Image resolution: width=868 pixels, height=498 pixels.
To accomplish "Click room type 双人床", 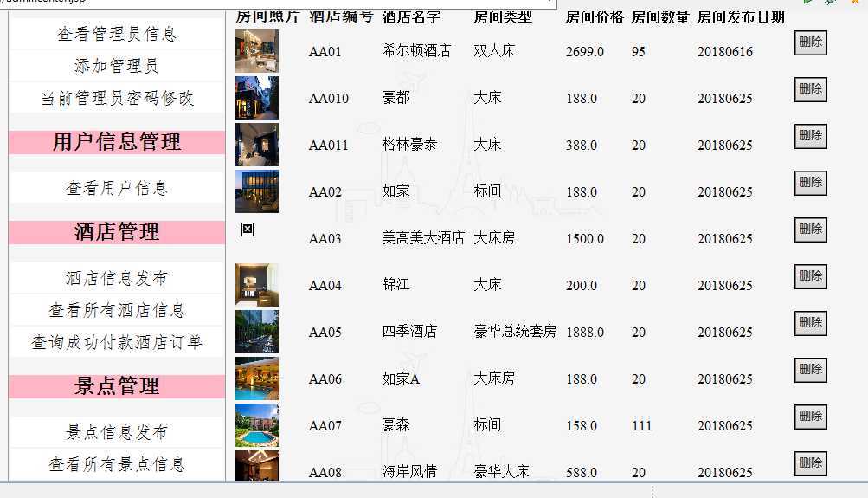I will click(x=494, y=51).
